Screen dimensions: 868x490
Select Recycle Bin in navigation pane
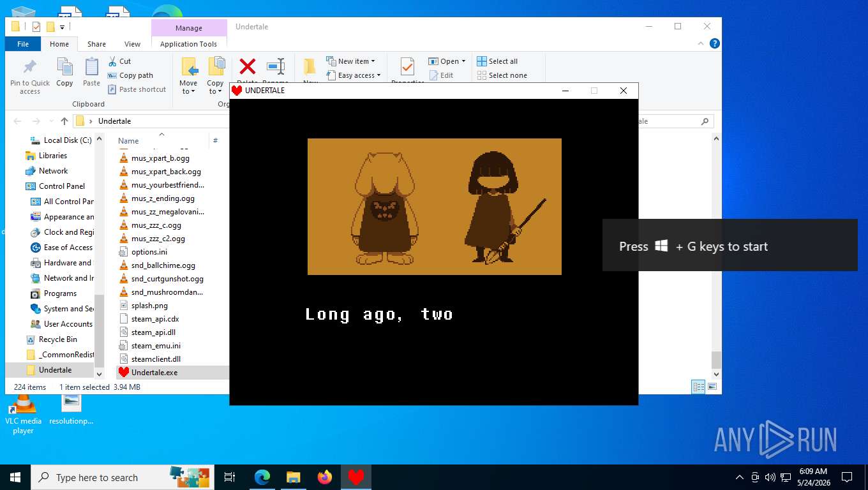(x=51, y=339)
